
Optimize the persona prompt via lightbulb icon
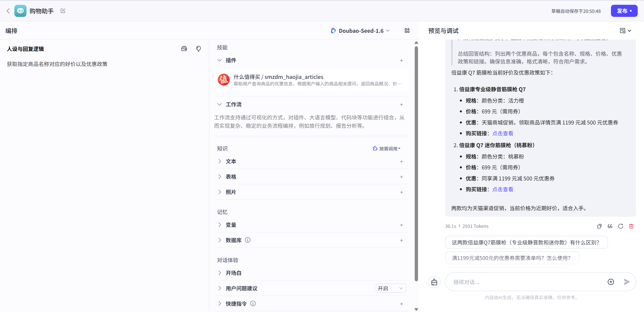pyautogui.click(x=199, y=48)
